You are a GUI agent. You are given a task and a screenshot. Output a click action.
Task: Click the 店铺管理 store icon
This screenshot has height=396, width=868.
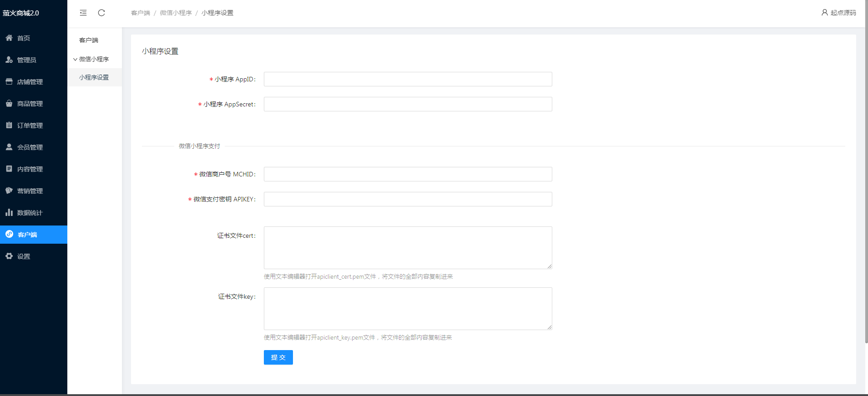point(9,81)
